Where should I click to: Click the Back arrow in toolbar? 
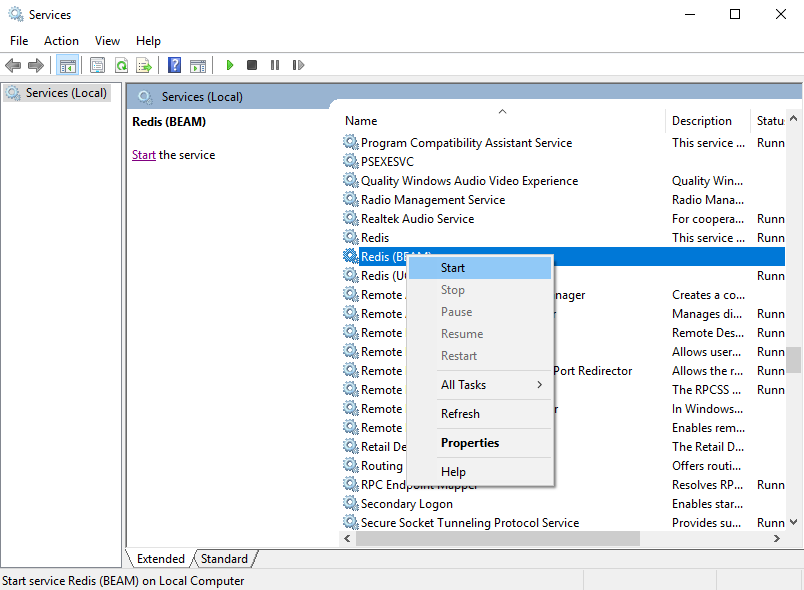pyautogui.click(x=13, y=65)
